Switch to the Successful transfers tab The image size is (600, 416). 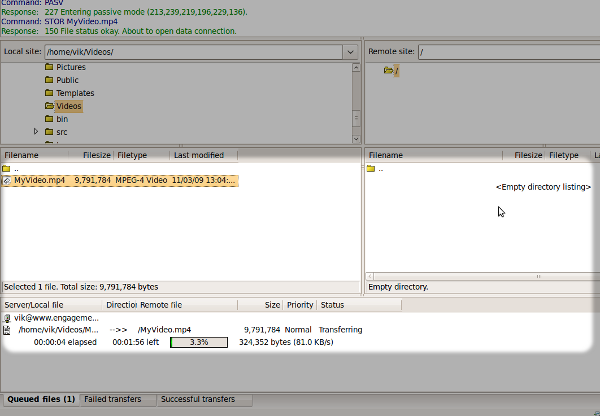click(x=204, y=399)
